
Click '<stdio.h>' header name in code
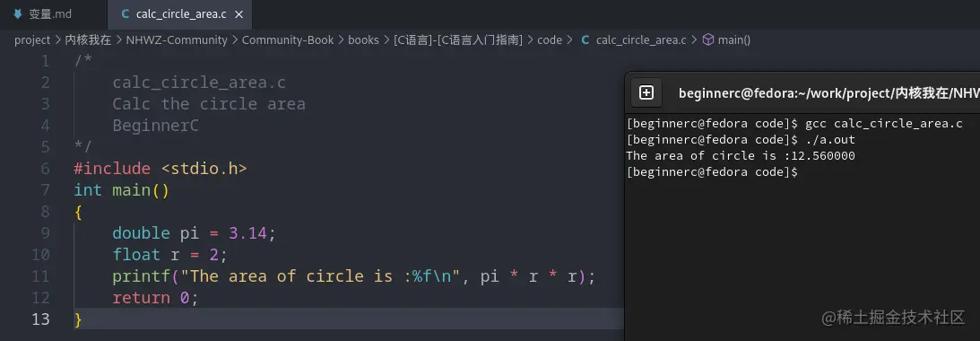click(x=204, y=169)
